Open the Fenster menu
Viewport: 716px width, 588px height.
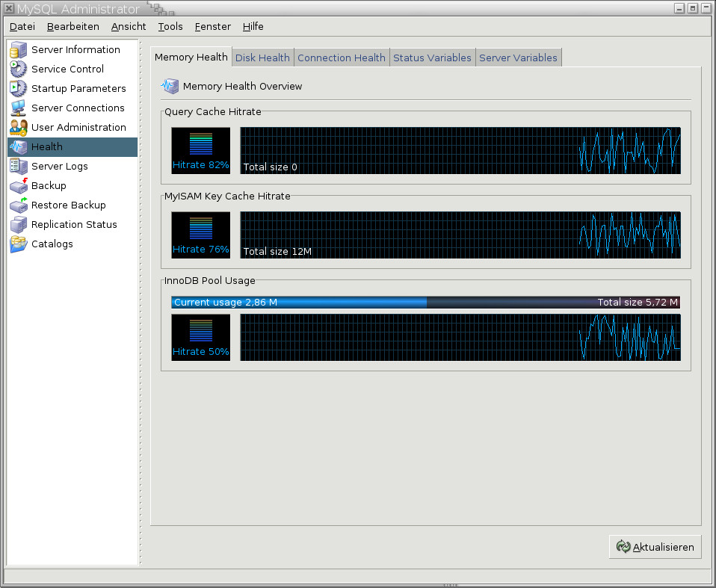213,26
